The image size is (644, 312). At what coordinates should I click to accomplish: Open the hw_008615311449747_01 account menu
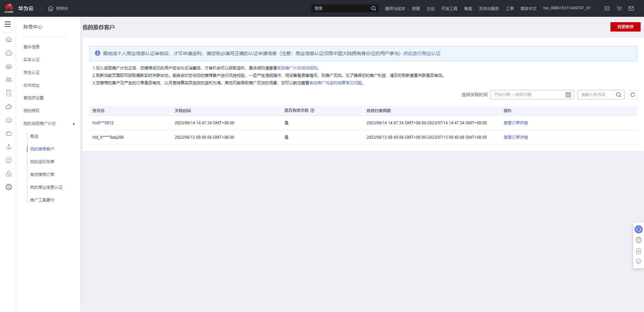pos(567,8)
